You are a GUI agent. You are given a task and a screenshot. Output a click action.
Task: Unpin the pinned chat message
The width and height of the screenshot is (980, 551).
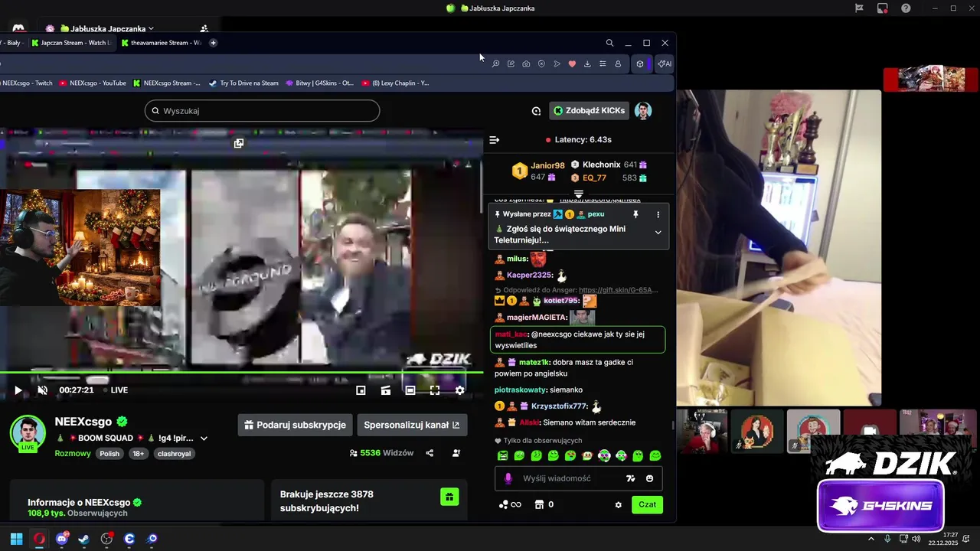[635, 215]
